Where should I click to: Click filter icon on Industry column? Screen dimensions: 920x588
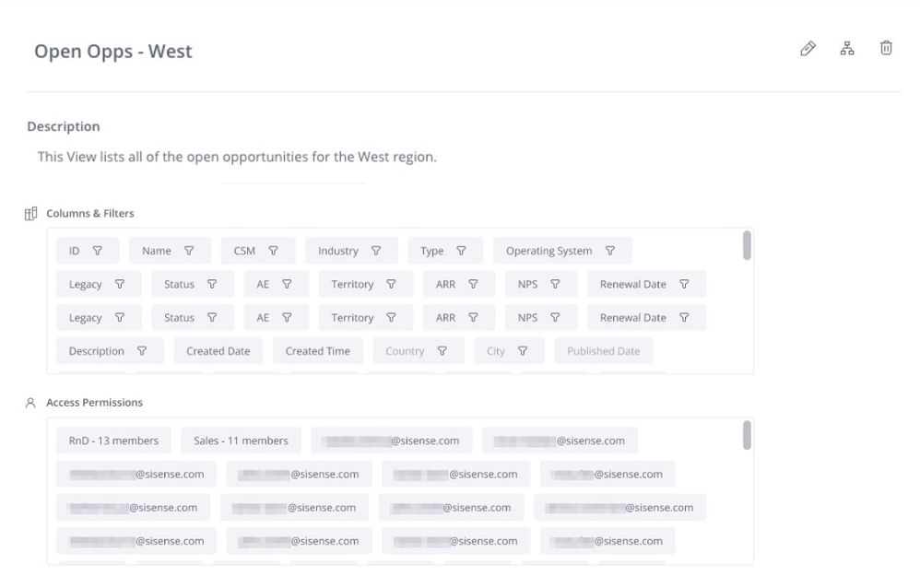376,251
